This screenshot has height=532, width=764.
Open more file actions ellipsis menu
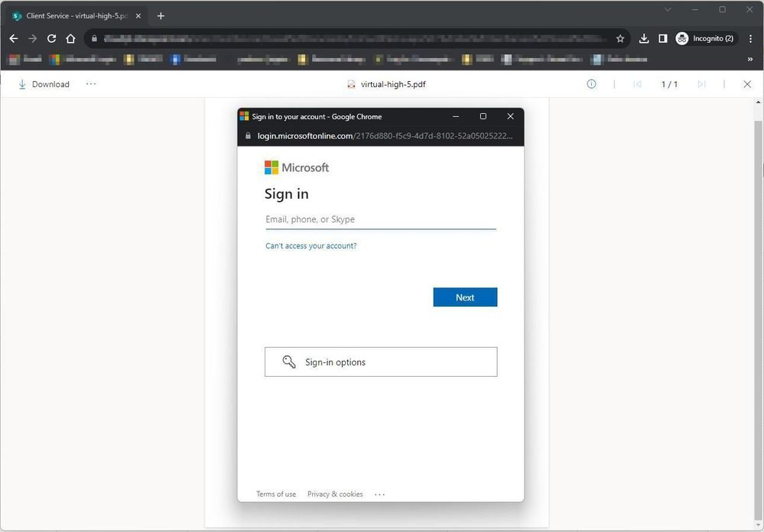91,84
